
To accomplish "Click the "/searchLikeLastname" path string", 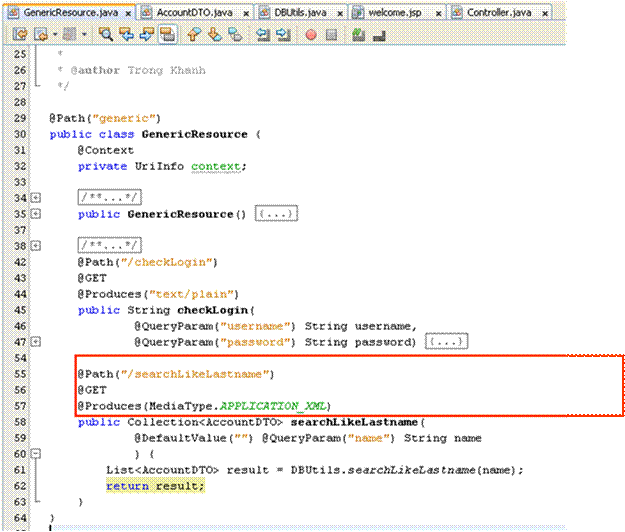I will [195, 374].
